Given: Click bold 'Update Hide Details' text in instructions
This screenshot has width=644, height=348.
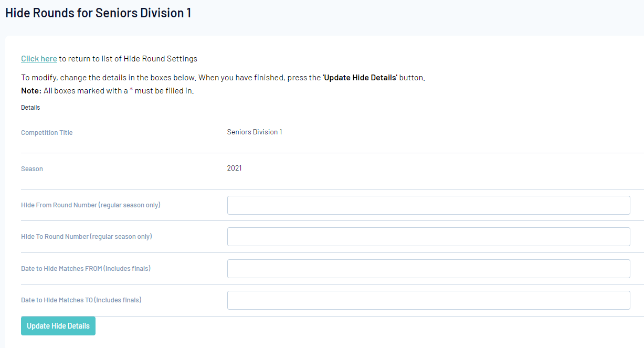Looking at the screenshot, I should (360, 78).
